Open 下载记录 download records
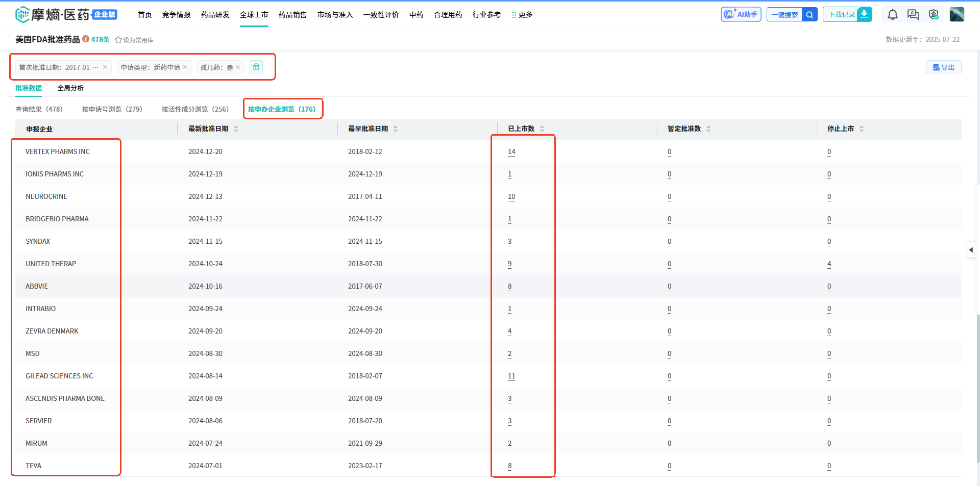Screen dimensions: 980x486 (x=847, y=14)
